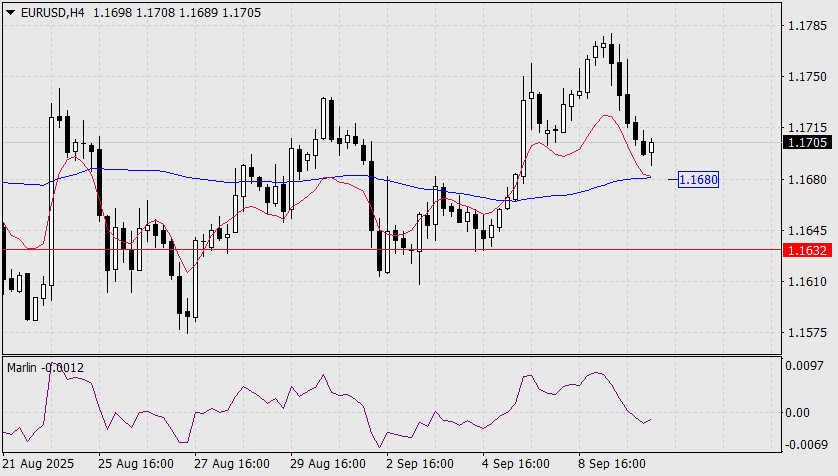Viewport: 838px width, 476px height.
Task: Select the EURUSD,H4 chart title text
Action: click(x=52, y=12)
